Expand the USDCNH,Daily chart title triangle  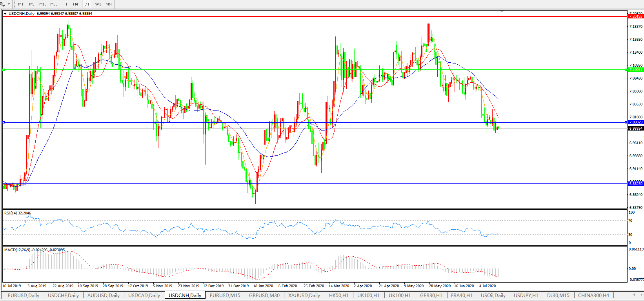(5, 14)
